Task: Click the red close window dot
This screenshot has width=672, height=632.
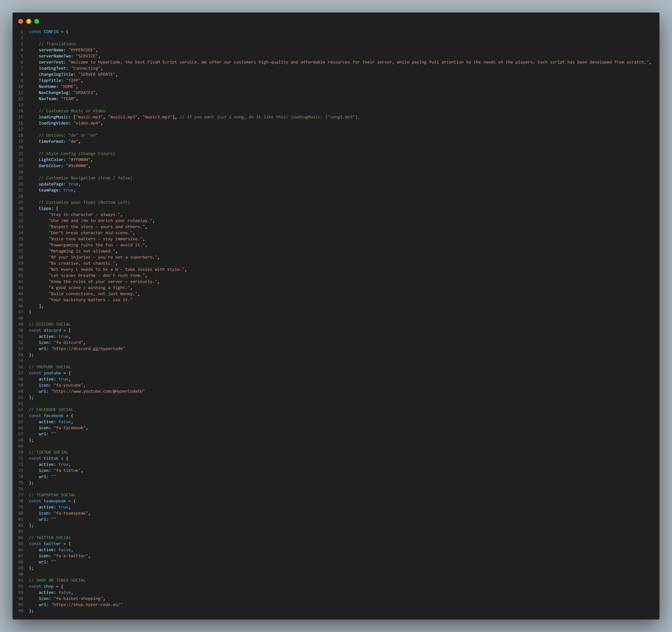Action: [21, 21]
